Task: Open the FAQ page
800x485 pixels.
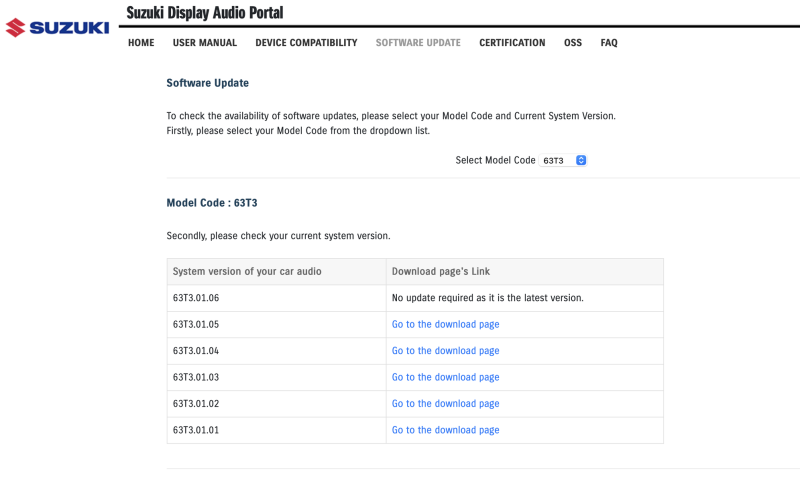Action: coord(609,43)
